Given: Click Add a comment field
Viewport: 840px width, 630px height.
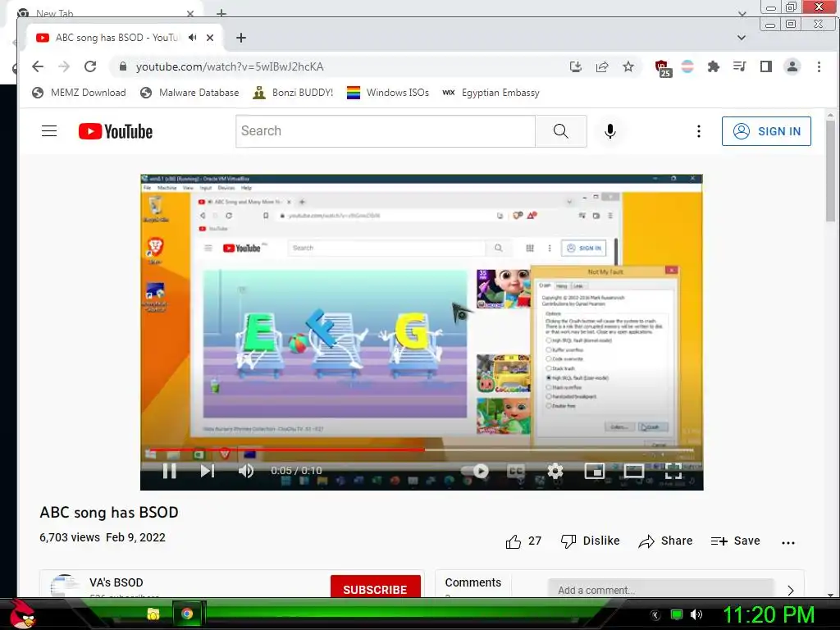Looking at the screenshot, I should click(661, 588).
